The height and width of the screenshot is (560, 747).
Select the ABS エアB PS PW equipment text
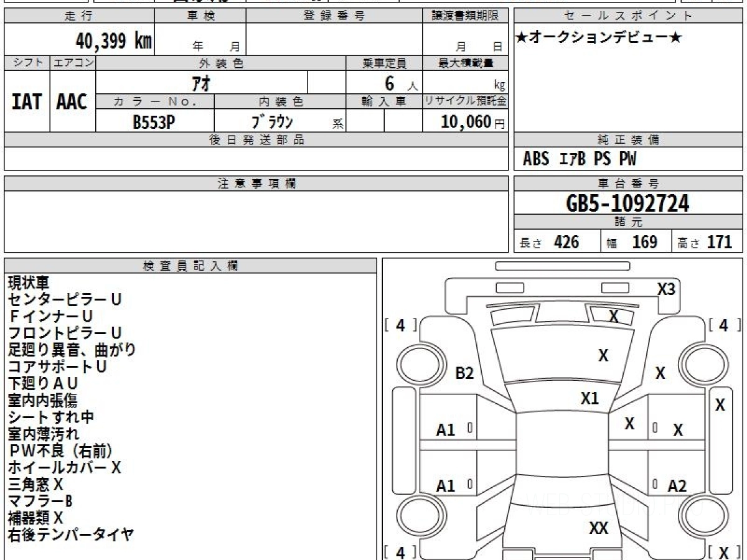580,160
